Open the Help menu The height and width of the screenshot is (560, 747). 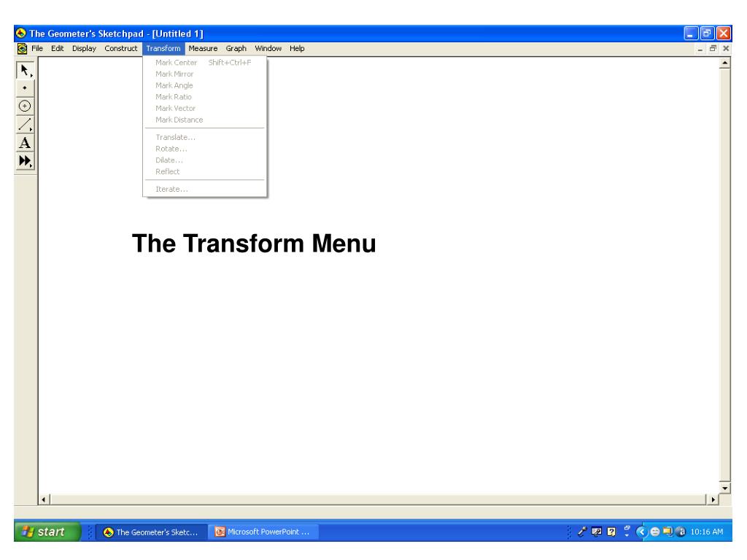click(x=297, y=49)
